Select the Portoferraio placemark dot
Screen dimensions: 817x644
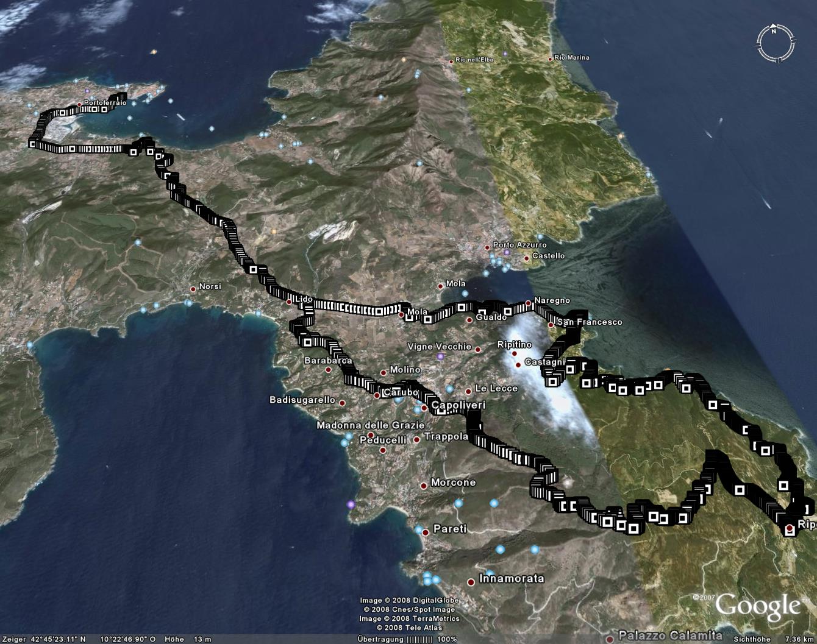tap(79, 104)
